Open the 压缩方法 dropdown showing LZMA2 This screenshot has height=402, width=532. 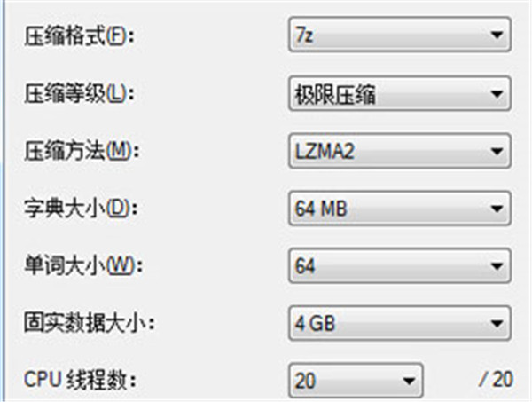tap(400, 151)
